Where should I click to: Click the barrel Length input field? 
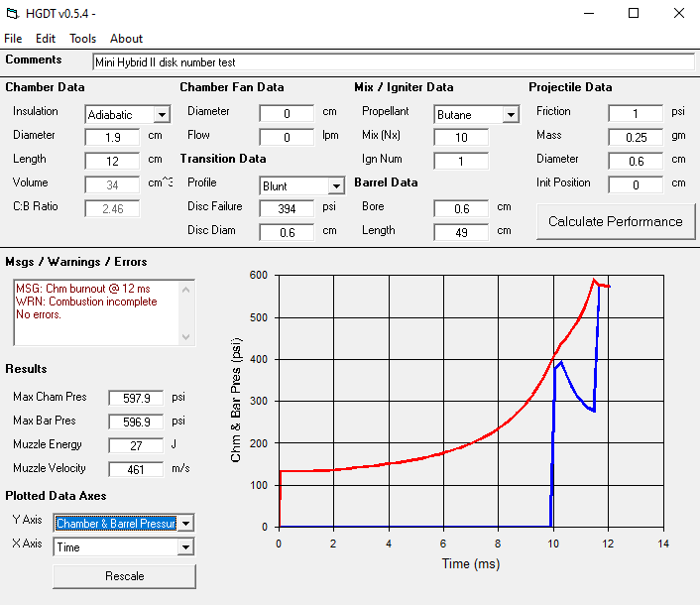tap(460, 232)
